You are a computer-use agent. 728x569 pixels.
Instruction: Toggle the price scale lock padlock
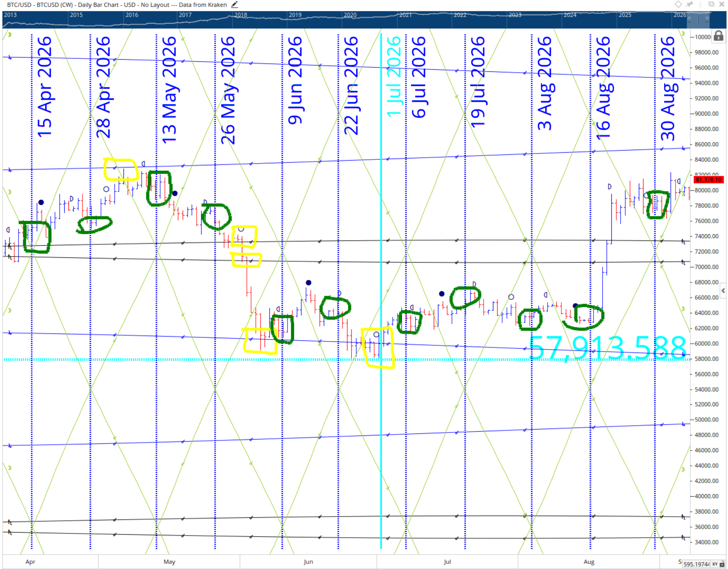tap(718, 36)
